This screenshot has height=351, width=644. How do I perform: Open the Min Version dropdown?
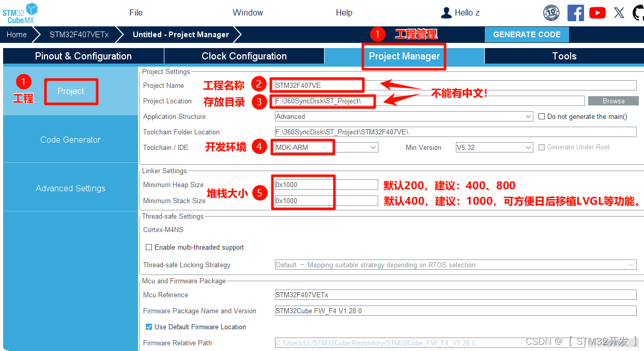495,147
